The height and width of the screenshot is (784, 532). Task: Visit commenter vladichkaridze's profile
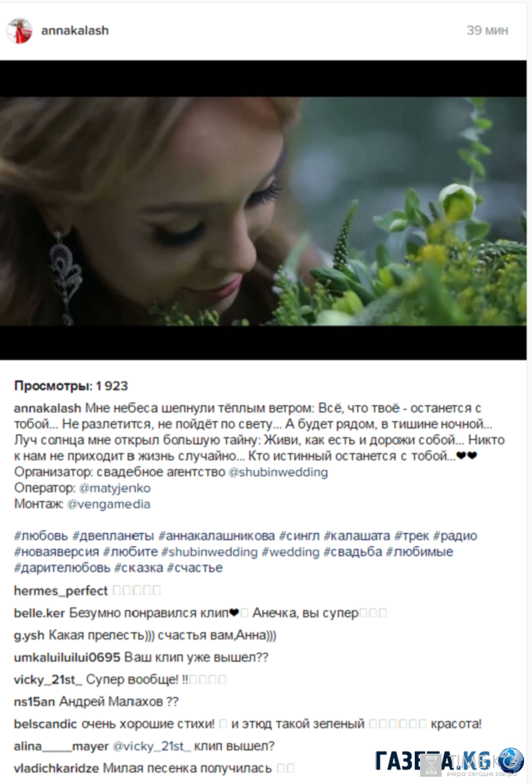[56, 769]
